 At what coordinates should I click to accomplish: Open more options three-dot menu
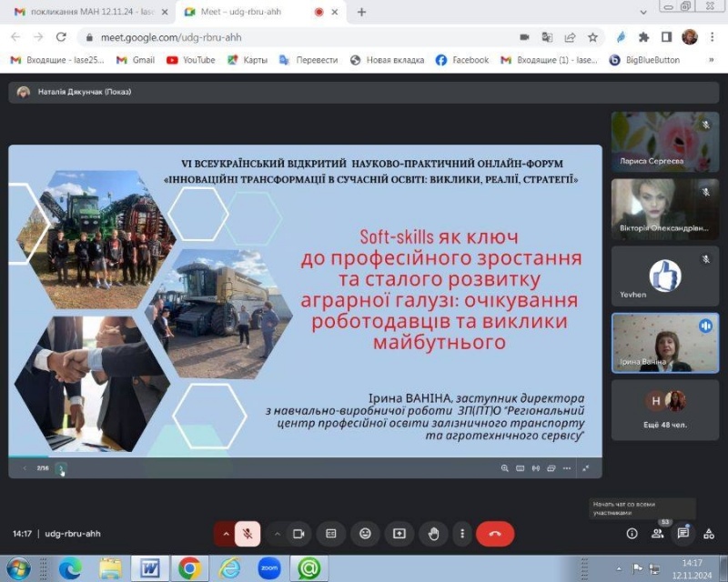click(x=462, y=534)
